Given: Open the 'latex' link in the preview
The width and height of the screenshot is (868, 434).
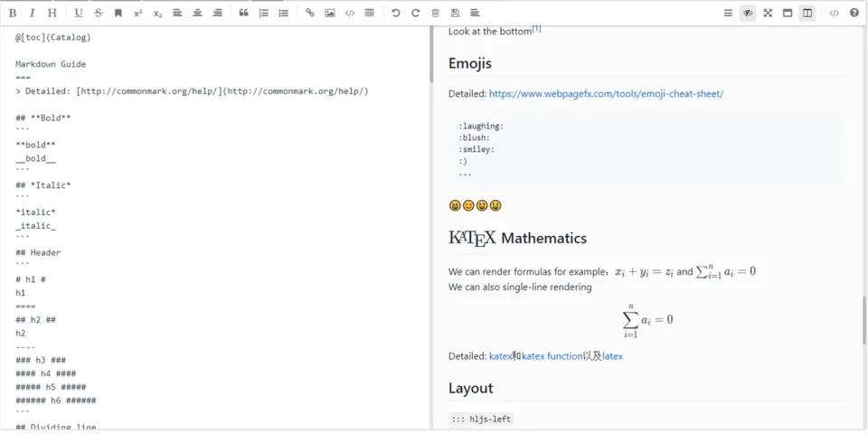Looking at the screenshot, I should point(612,356).
